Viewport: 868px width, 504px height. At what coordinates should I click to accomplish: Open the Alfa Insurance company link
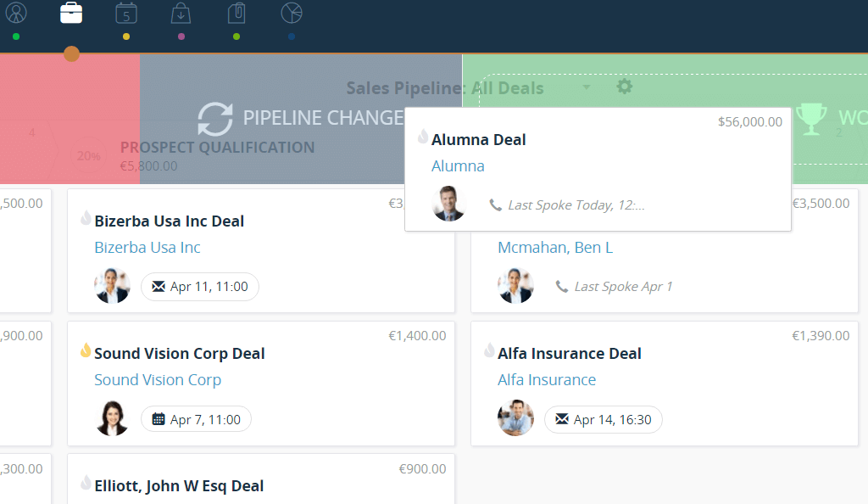547,380
